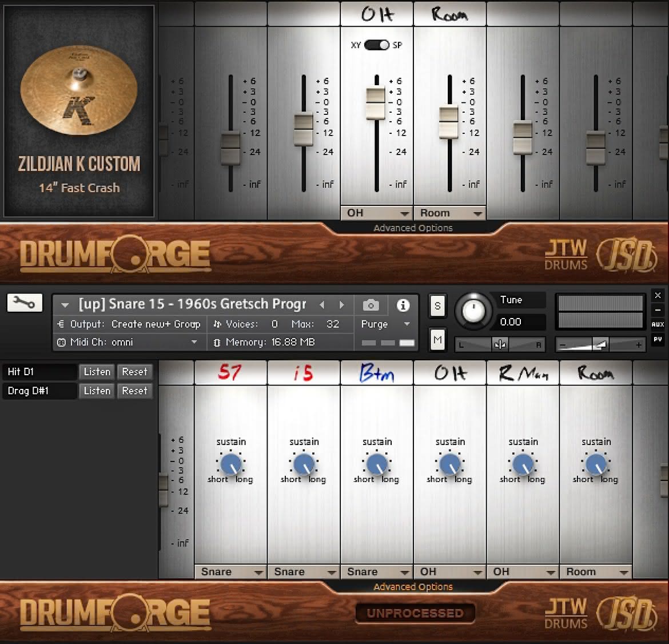Click the sustain knob on the snare OH channel
Image resolution: width=669 pixels, height=644 pixels.
[450, 464]
